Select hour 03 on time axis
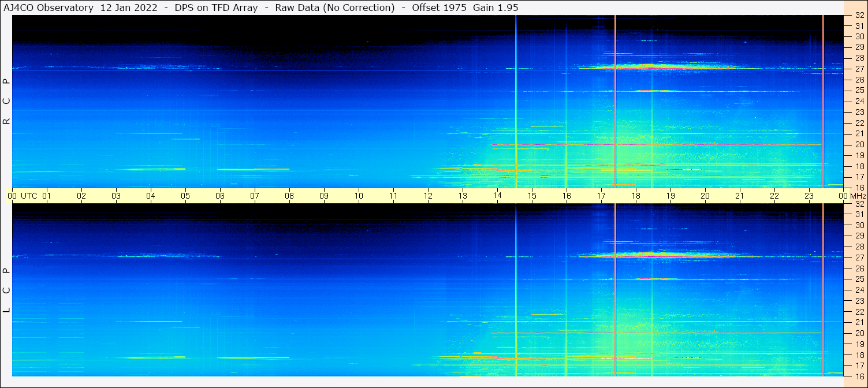868x388 pixels. point(116,196)
